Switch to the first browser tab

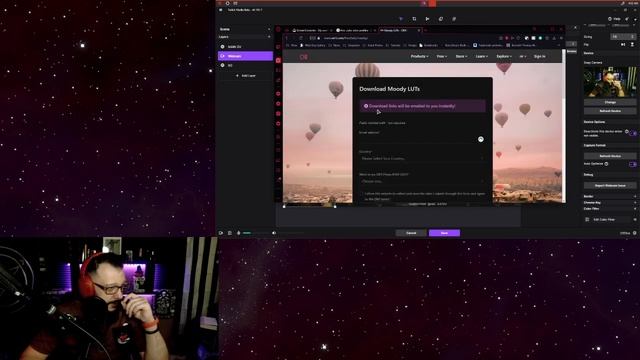pyautogui.click(x=312, y=30)
